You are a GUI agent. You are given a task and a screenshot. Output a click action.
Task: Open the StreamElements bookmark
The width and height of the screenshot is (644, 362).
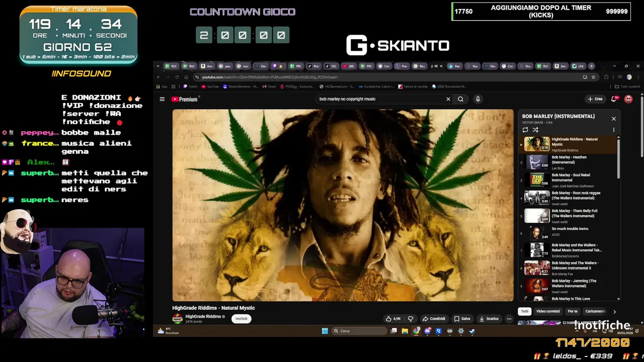click(x=240, y=86)
